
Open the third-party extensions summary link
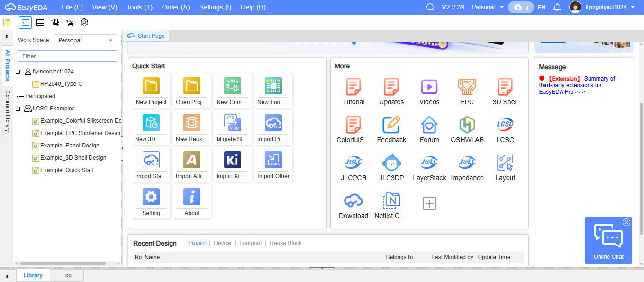(x=577, y=85)
